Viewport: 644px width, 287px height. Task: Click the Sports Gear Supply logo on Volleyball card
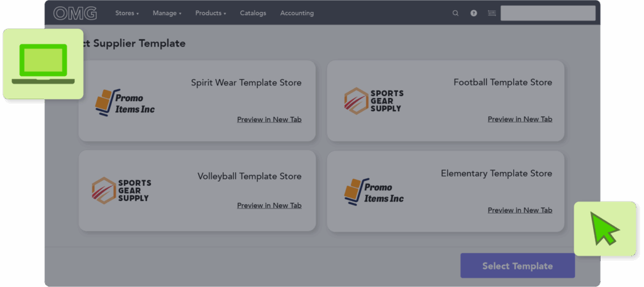point(121,190)
